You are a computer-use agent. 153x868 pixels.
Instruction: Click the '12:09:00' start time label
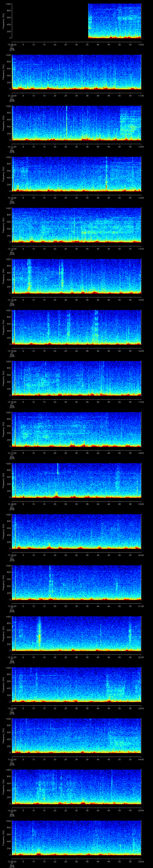pyautogui.click(x=12, y=44)
